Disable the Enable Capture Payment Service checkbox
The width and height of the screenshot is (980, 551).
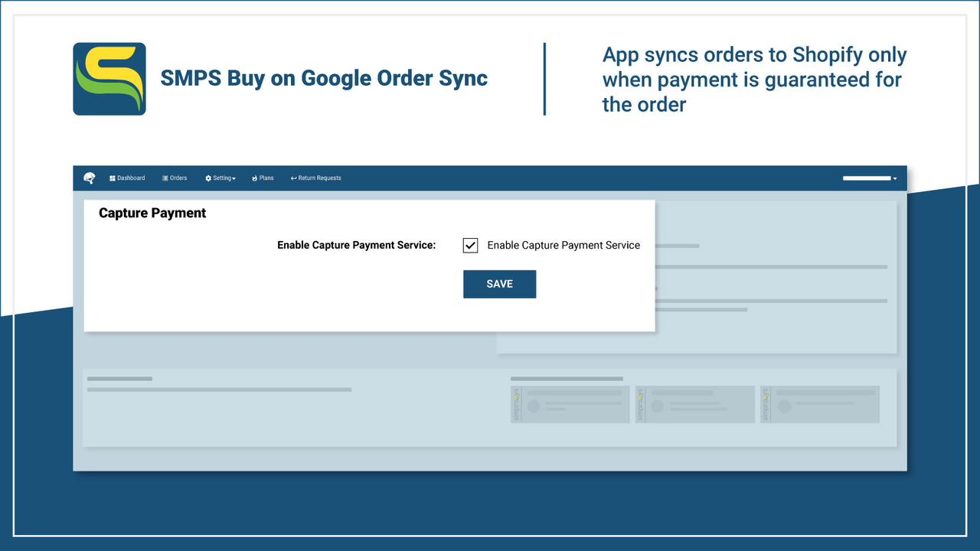pos(470,245)
